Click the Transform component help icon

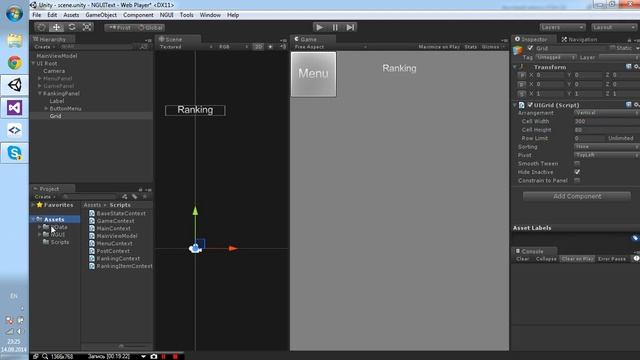(x=629, y=67)
